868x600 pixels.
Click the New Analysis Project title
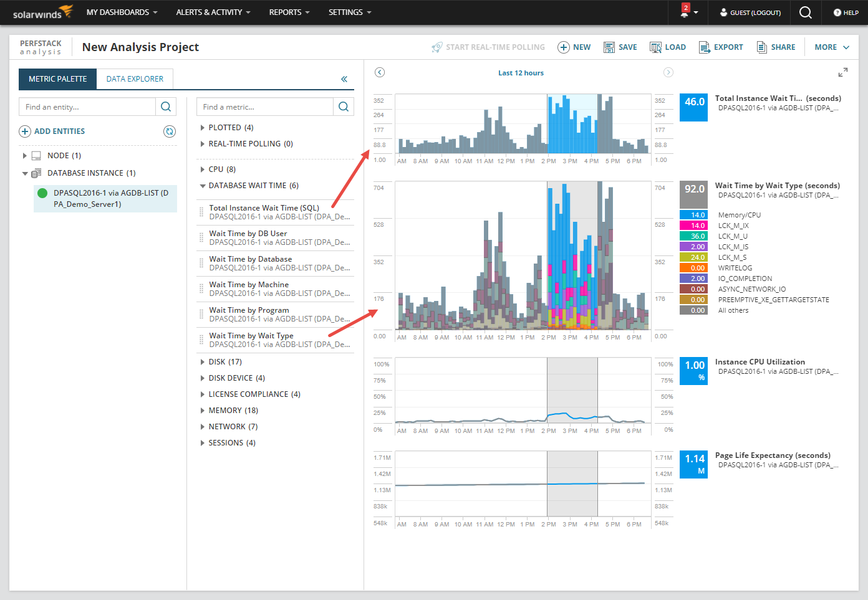(x=140, y=47)
